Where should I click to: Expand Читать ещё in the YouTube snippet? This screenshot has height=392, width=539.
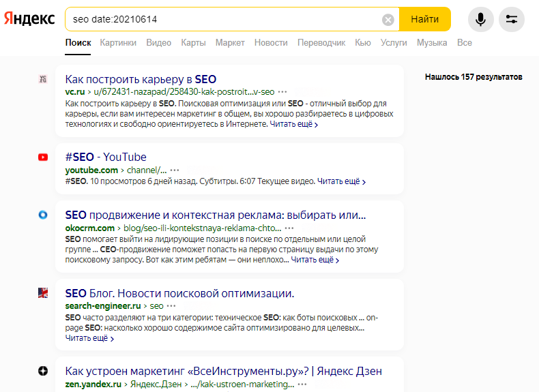(x=341, y=181)
